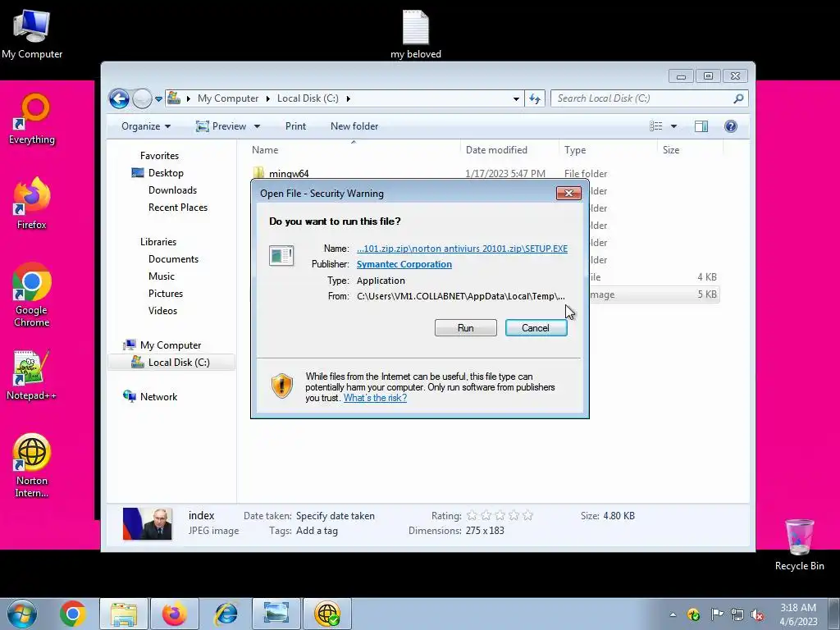Change your view icon in Explorer

pos(656,126)
